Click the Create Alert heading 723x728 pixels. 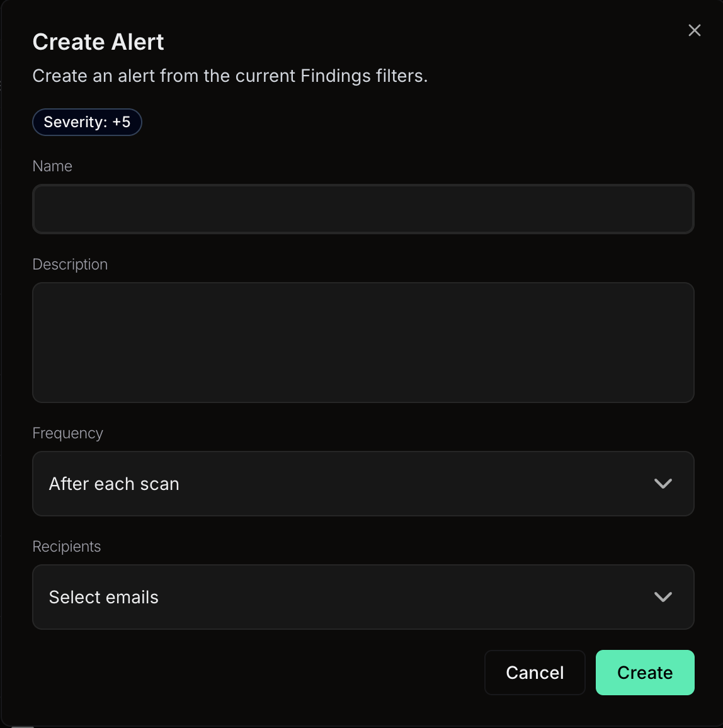pos(98,42)
